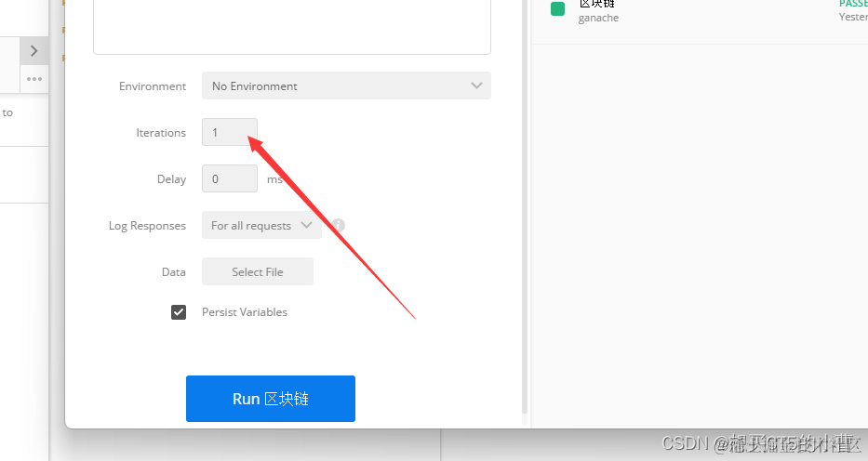Click the green status square of ganache run

pyautogui.click(x=557, y=9)
